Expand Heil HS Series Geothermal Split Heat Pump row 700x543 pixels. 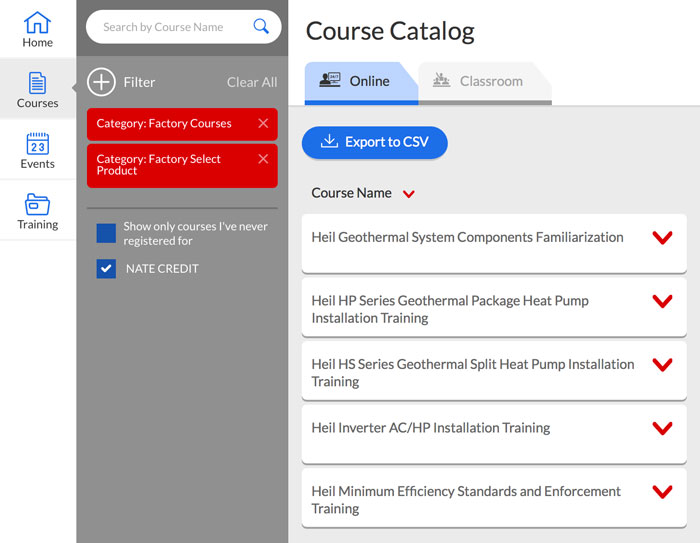click(662, 365)
